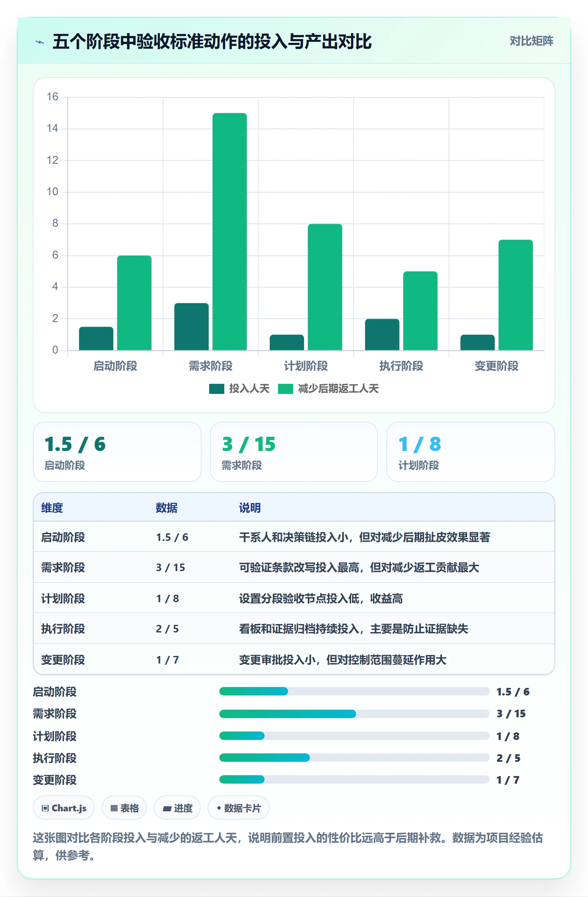Click the 启动阶段 progress bar
The height and width of the screenshot is (897, 588).
(354, 691)
